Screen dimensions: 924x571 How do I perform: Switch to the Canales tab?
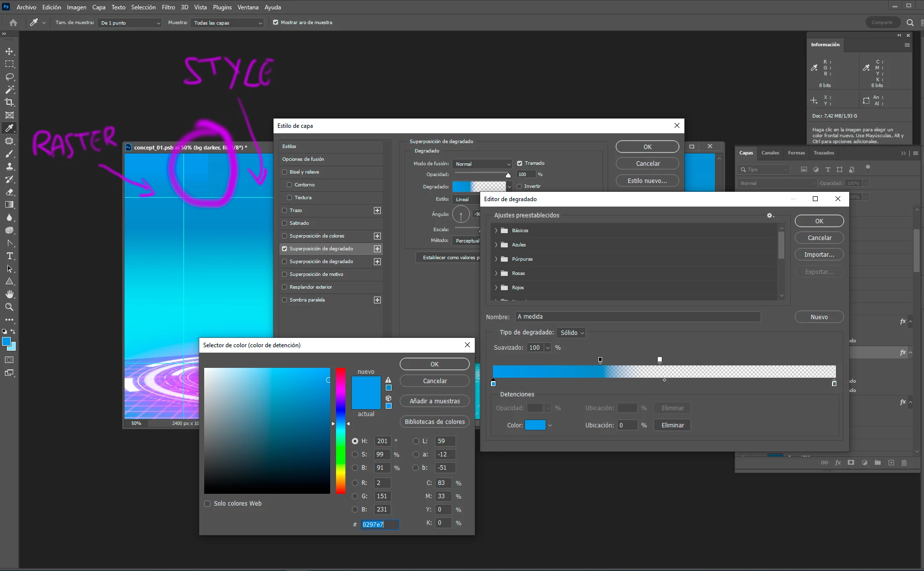[770, 153]
